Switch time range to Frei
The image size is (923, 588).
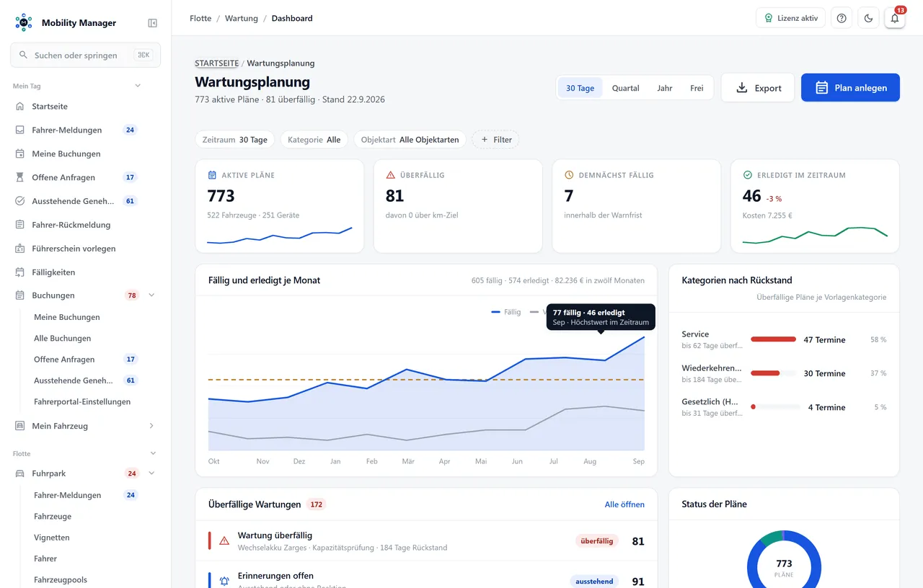pos(697,88)
